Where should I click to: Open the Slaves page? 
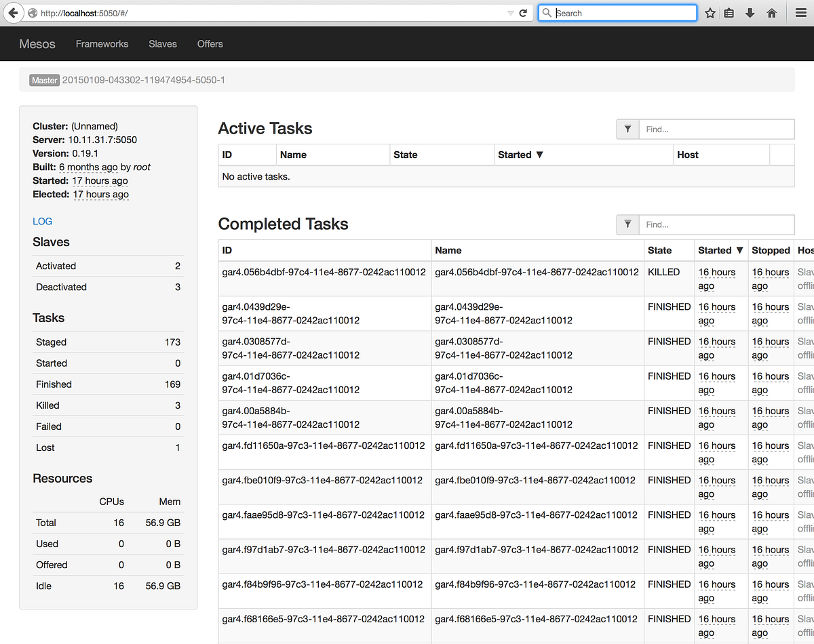163,43
